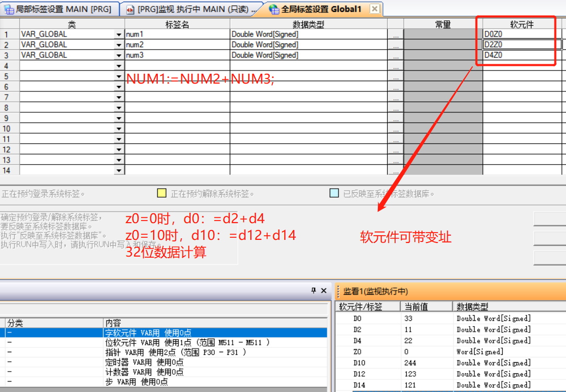This screenshot has height=392, width=566.
Task: Select the num2 label name cell
Action: coord(177,45)
